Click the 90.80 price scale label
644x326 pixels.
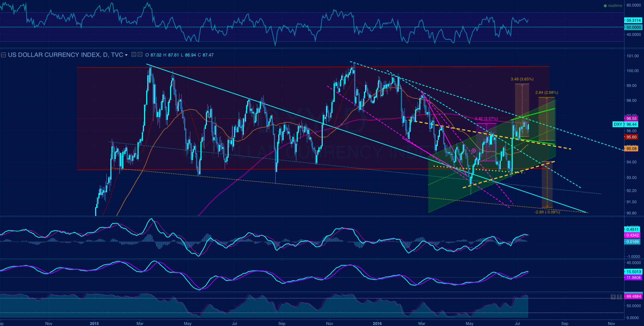tap(632, 213)
